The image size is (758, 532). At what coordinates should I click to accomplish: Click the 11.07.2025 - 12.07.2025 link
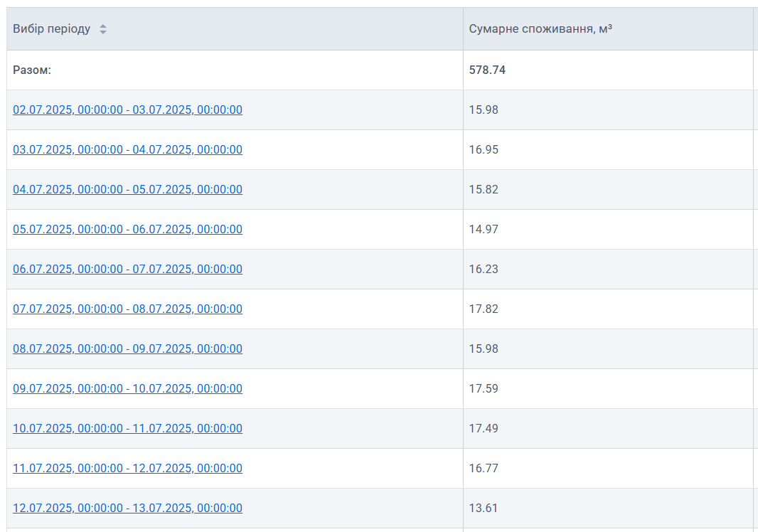pyautogui.click(x=127, y=468)
